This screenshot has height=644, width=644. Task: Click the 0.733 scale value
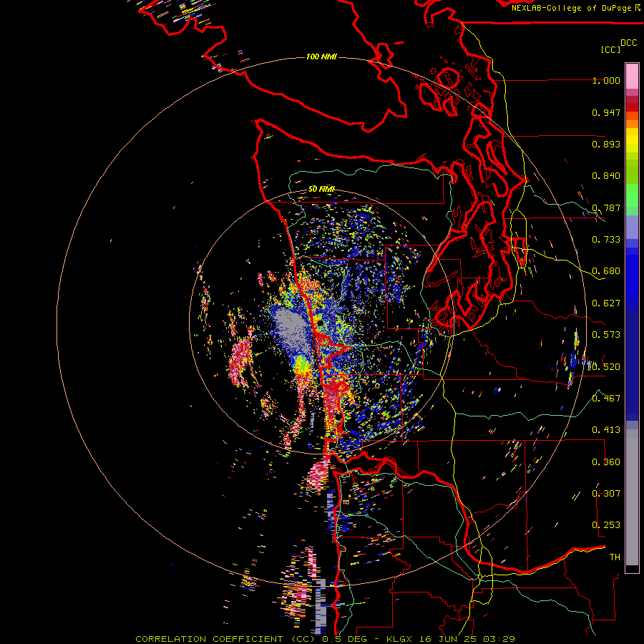point(606,240)
